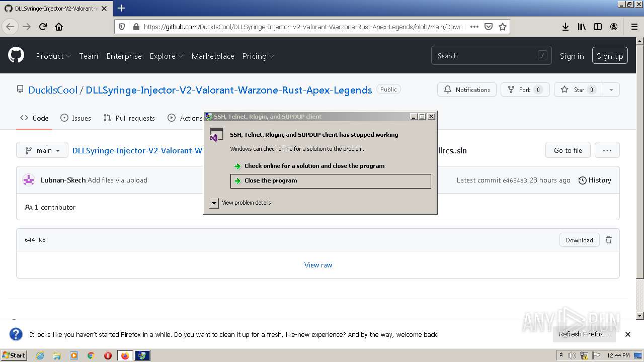This screenshot has width=644, height=362.
Task: Click PuTTY crash dialog taskbar button
Action: pyautogui.click(x=142, y=355)
